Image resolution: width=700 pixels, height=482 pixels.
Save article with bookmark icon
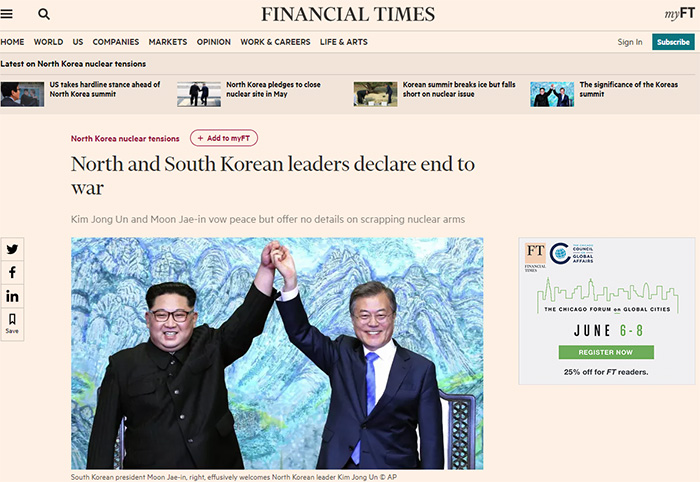coord(12,324)
